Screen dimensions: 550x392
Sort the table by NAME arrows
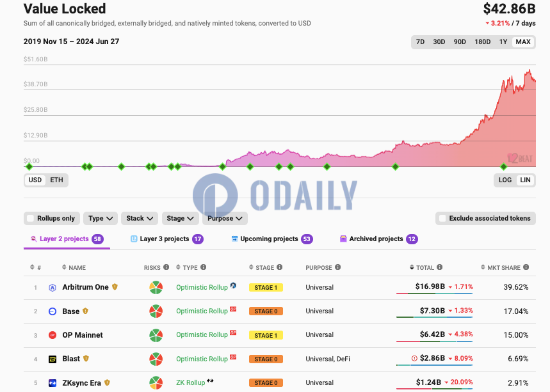[x=64, y=267]
